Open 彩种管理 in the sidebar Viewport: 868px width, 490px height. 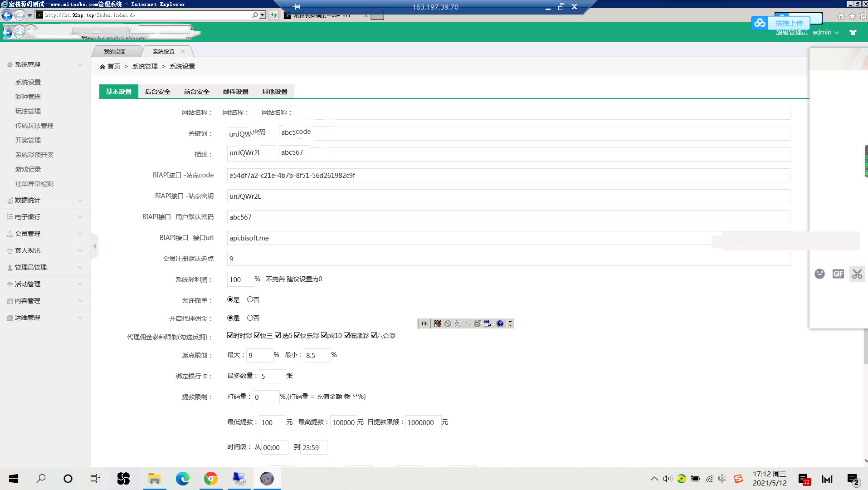click(x=28, y=97)
